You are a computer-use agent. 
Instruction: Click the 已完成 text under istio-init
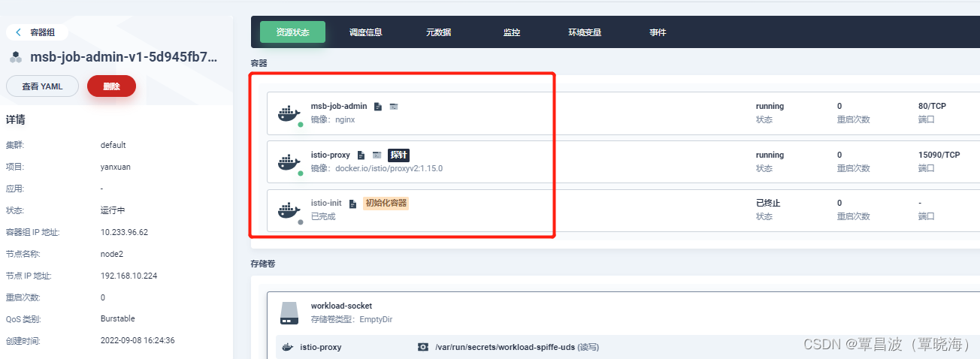(323, 216)
